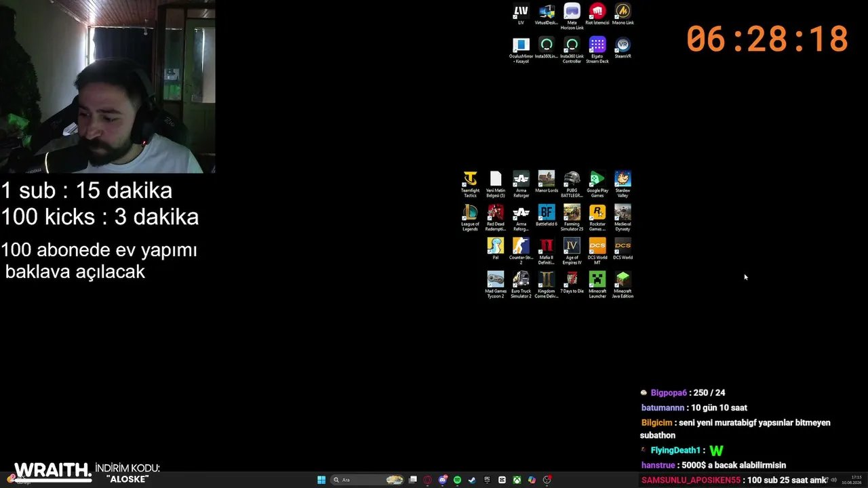Select the Stardew Valley shortcut
The height and width of the screenshot is (488, 868).
[623, 184]
